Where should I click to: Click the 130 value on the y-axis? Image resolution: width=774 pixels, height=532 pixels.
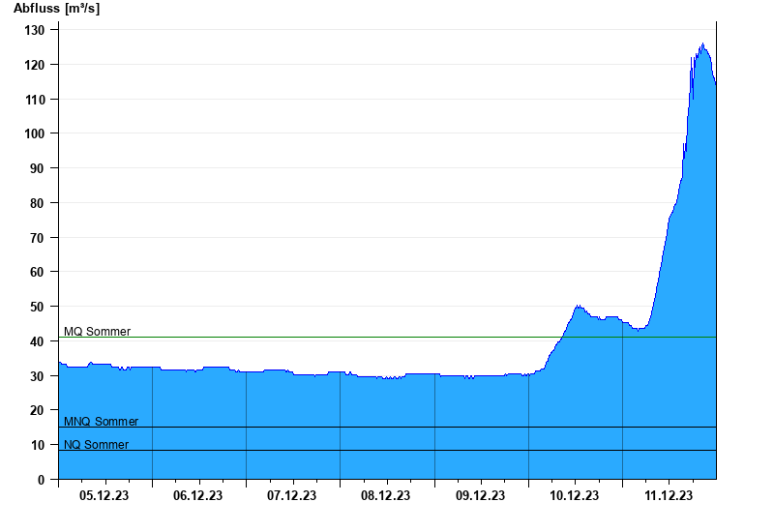point(35,30)
